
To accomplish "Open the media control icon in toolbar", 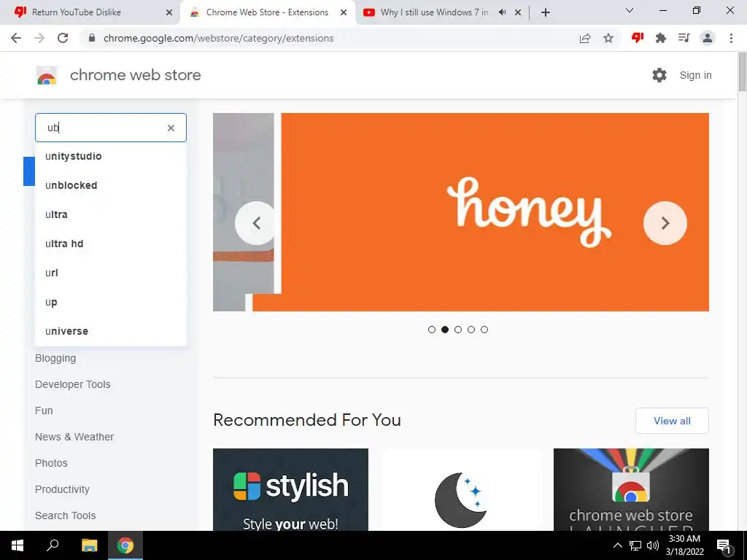I will coord(684,38).
